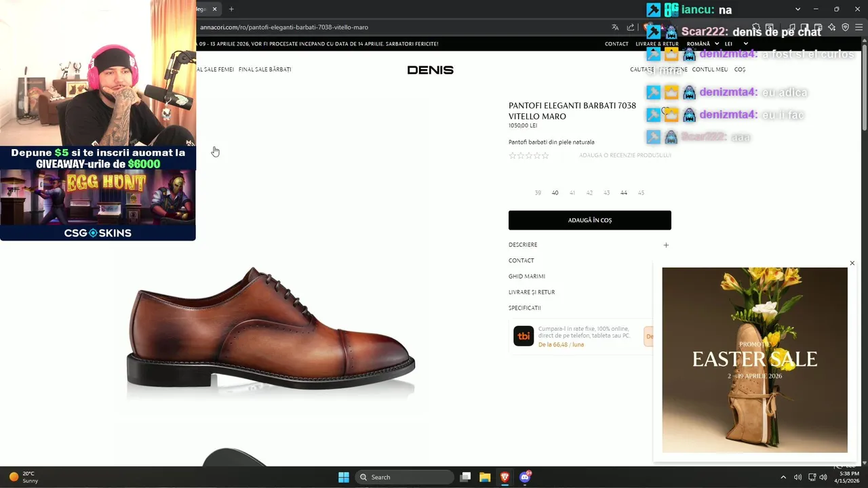Click the ADAUGĂ ÎN COȘ button
This screenshot has height=488, width=868.
[590, 220]
